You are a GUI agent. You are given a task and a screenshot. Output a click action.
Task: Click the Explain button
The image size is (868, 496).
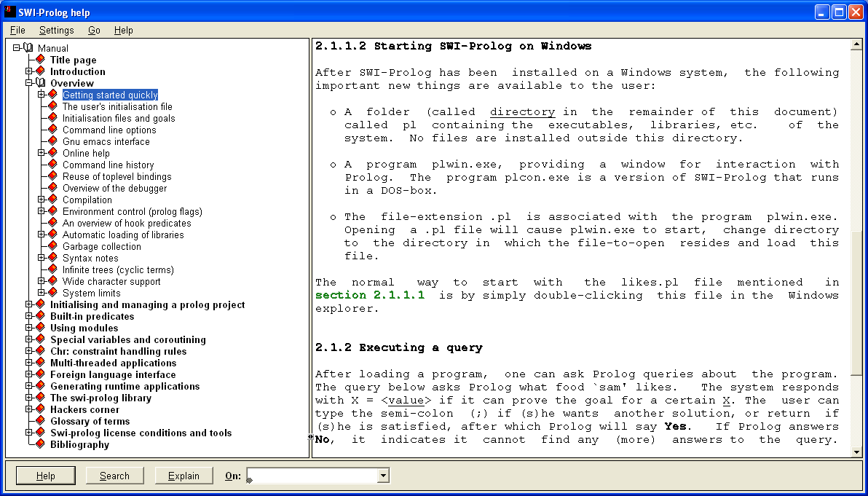184,476
